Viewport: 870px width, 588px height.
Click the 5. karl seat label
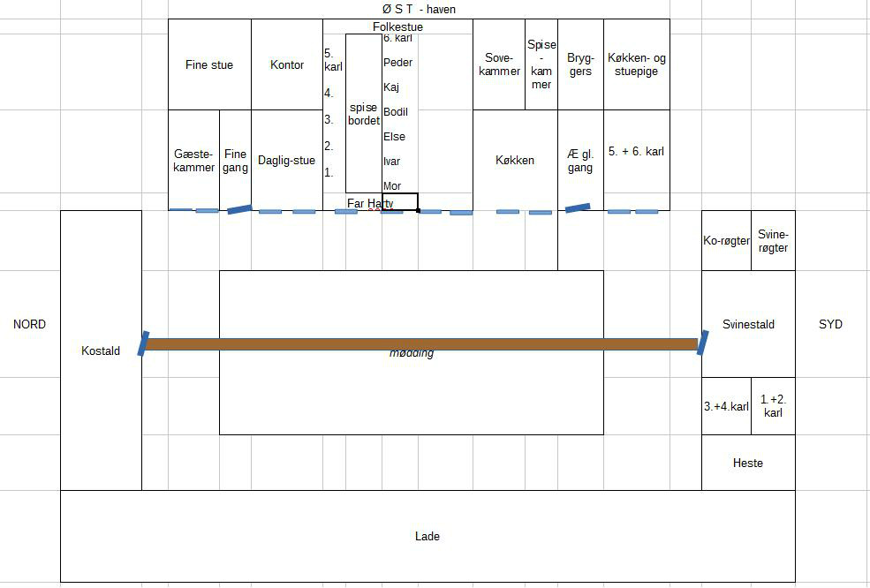pos(334,60)
